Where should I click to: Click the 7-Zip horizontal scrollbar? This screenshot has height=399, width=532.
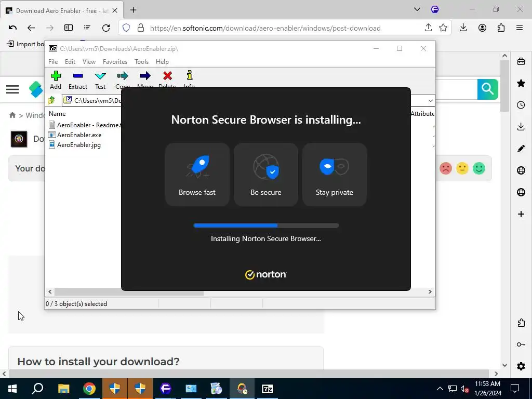[x=129, y=292]
